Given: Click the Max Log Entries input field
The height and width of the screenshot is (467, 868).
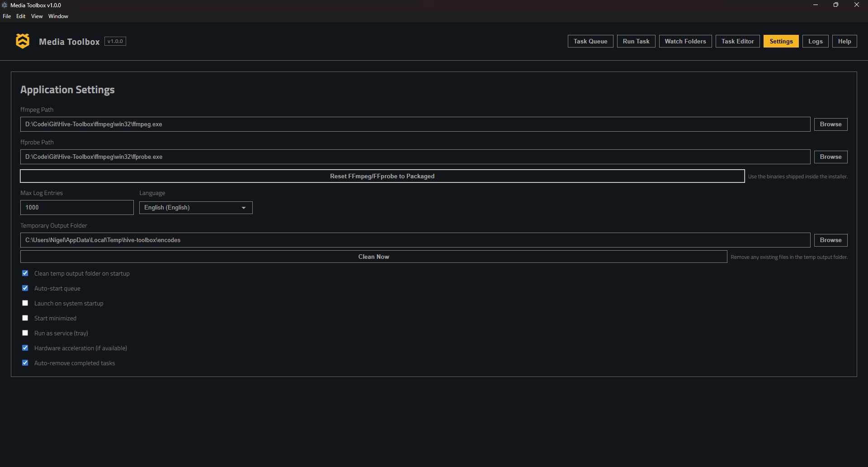Looking at the screenshot, I should click(x=77, y=207).
